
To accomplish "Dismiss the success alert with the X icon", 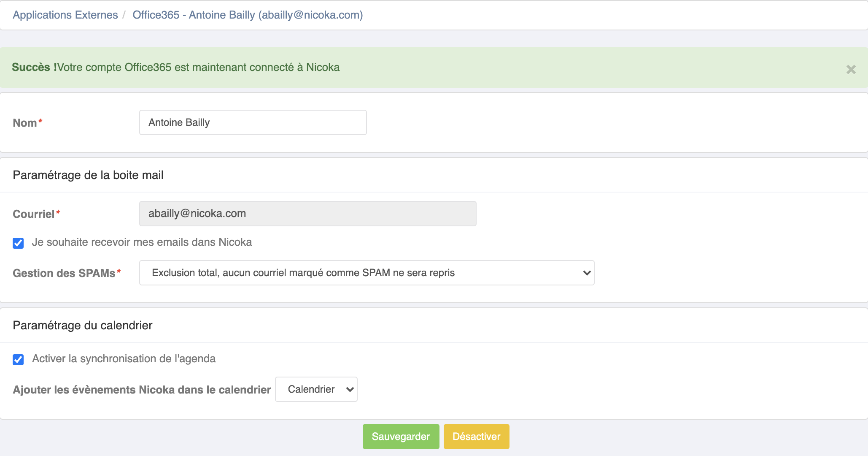I will click(851, 69).
